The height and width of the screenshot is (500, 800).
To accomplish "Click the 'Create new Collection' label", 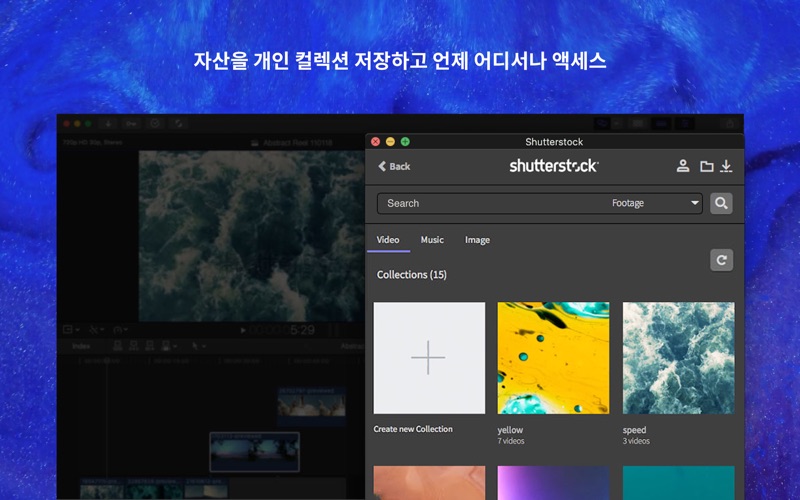I will pos(413,429).
